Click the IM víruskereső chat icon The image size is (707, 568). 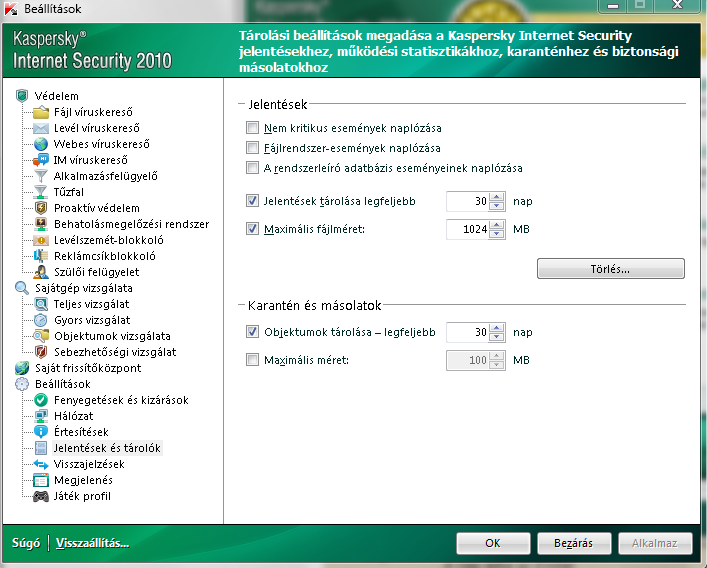pyautogui.click(x=41, y=160)
